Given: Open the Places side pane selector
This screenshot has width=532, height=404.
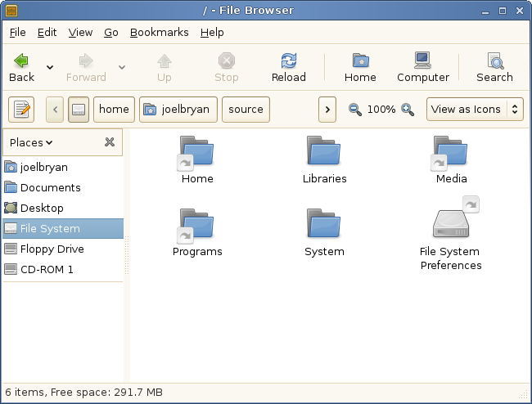Looking at the screenshot, I should point(31,142).
